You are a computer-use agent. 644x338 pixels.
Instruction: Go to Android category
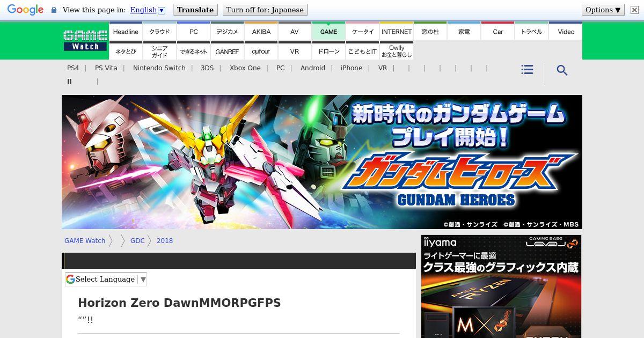coord(313,68)
